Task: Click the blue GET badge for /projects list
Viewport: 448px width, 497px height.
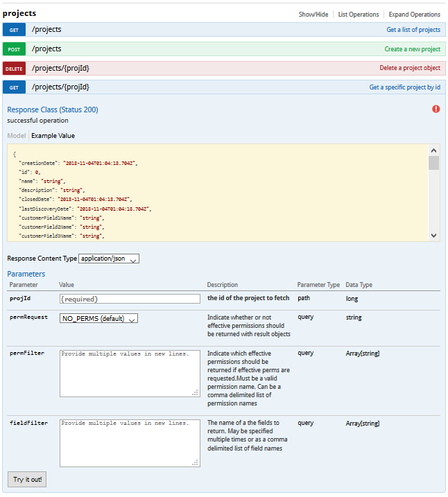Action: [x=14, y=30]
